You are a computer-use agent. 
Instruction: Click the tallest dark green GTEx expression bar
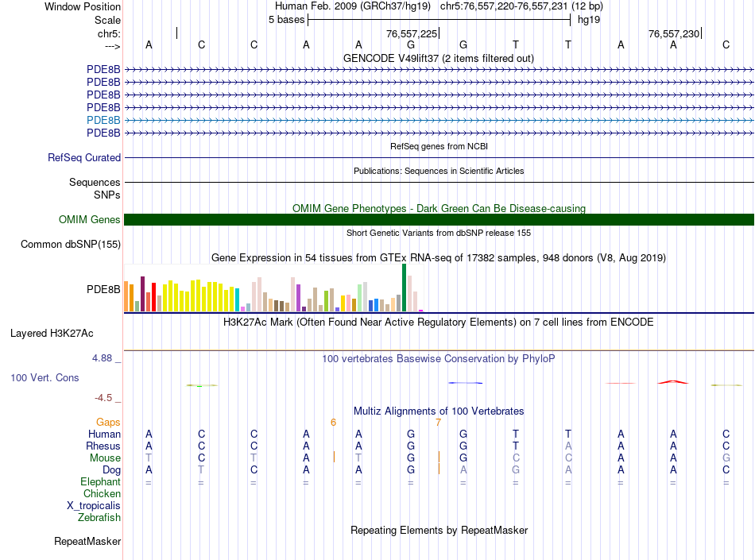click(x=405, y=288)
